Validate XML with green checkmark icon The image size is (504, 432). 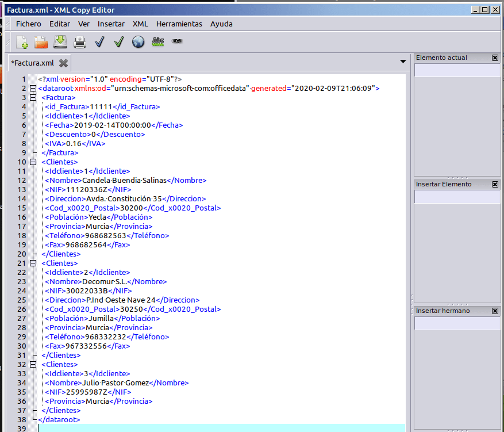click(x=119, y=41)
